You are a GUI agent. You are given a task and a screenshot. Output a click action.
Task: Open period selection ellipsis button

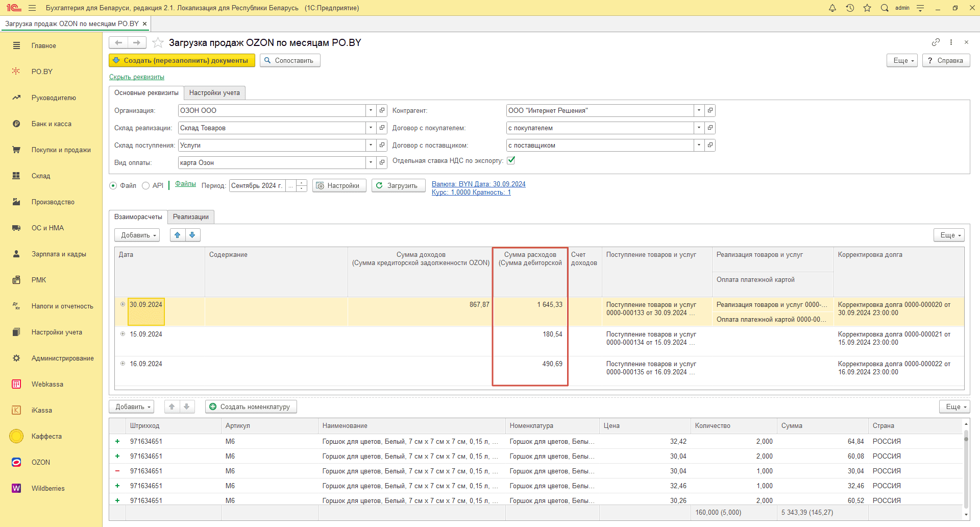pos(290,186)
